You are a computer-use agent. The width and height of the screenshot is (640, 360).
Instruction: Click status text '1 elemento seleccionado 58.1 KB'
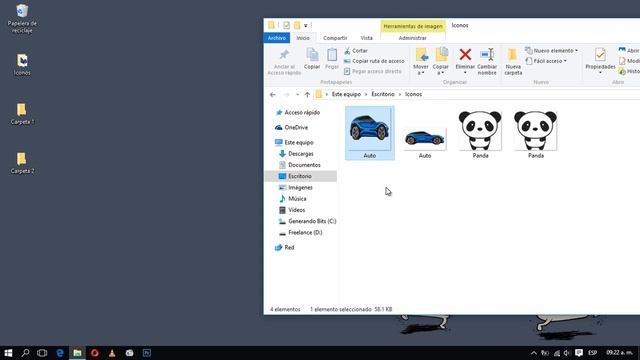351,309
